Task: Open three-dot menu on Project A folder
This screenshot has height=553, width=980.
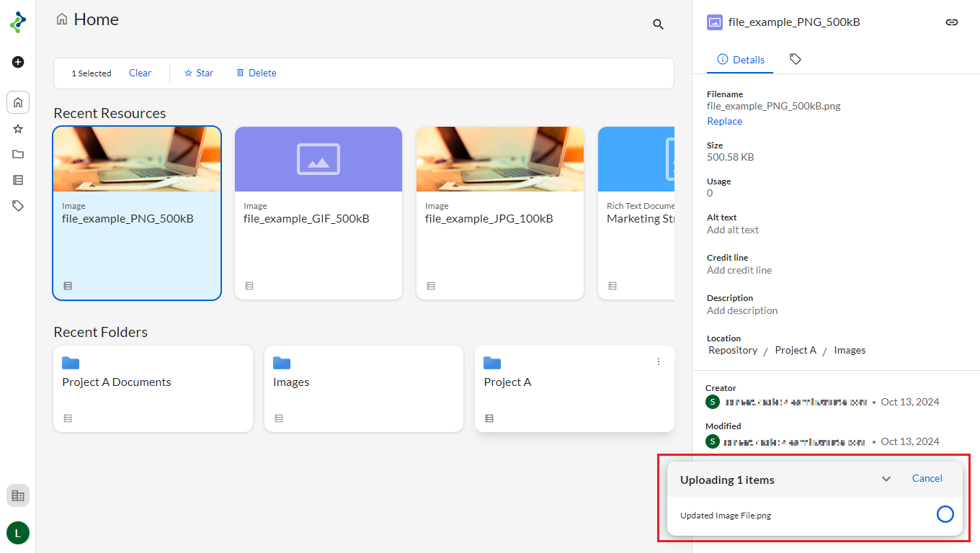Action: click(658, 361)
